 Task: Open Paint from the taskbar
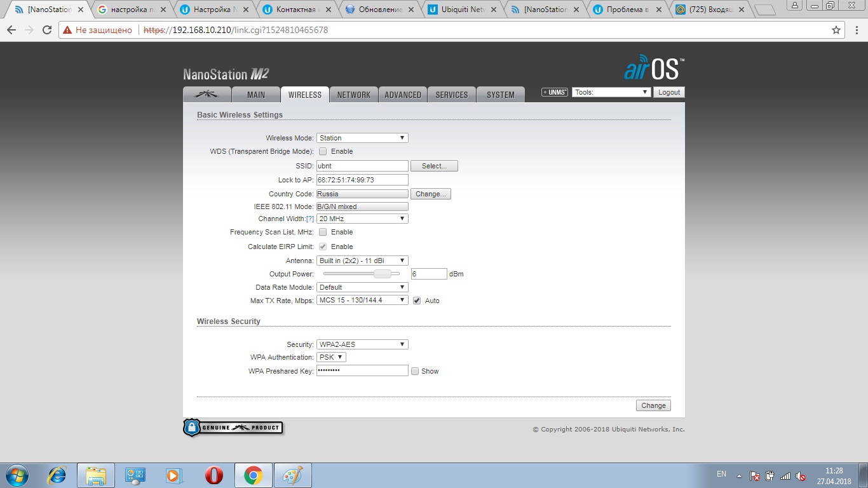293,475
